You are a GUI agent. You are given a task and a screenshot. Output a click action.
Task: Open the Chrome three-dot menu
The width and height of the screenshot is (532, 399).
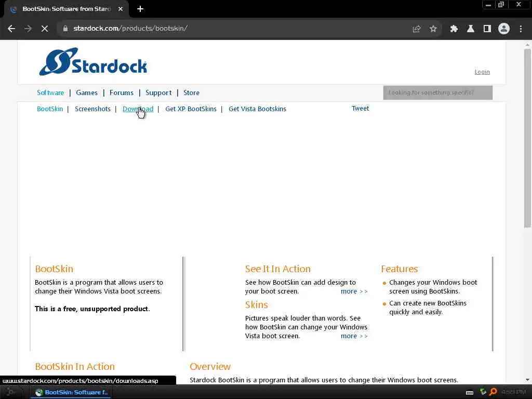[x=521, y=29]
